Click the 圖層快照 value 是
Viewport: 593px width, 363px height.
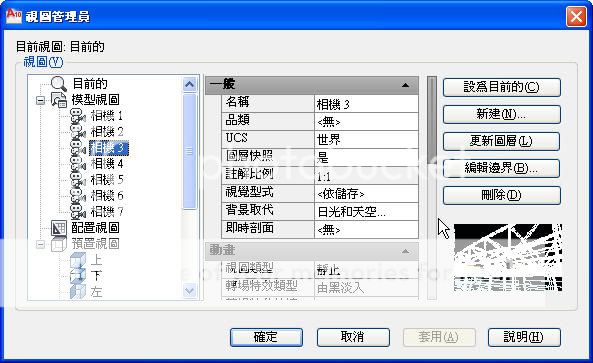366,157
